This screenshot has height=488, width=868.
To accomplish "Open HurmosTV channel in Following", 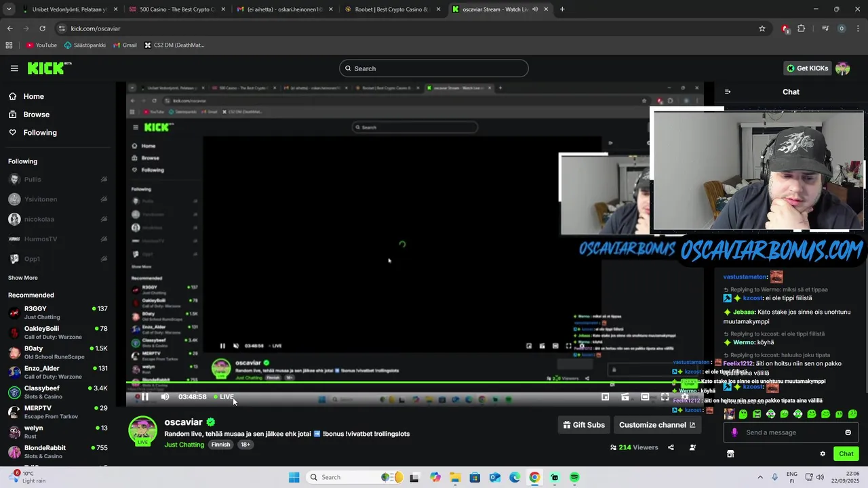I will coord(58,239).
